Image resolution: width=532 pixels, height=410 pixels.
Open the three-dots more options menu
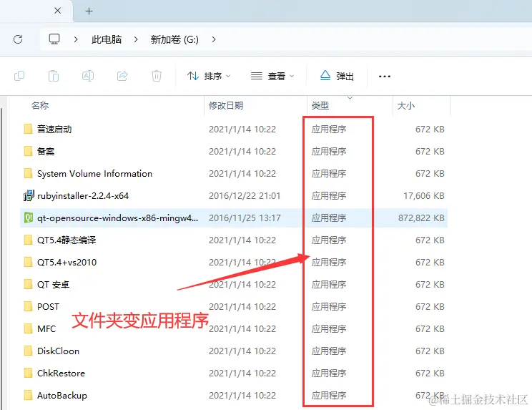[x=385, y=77]
